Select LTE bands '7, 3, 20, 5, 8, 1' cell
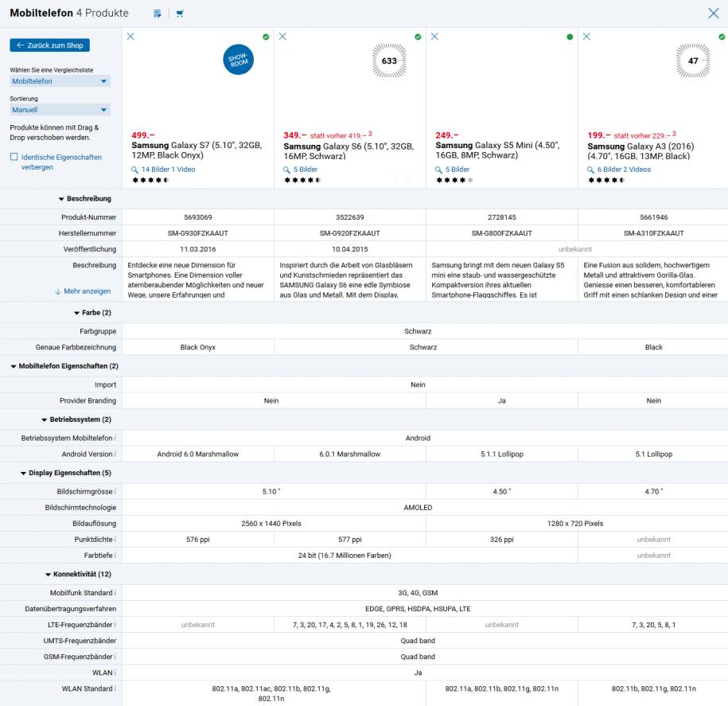The image size is (728, 706). tap(653, 625)
